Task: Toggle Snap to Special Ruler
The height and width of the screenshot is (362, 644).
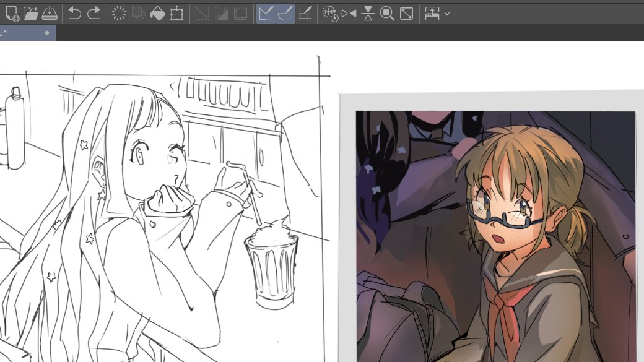Action: coord(285,14)
